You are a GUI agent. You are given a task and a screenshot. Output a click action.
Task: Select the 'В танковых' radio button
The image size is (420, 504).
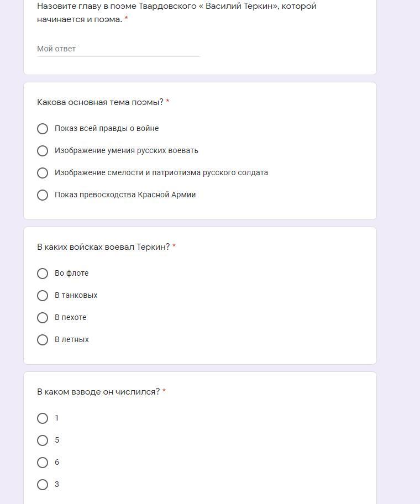click(x=43, y=296)
